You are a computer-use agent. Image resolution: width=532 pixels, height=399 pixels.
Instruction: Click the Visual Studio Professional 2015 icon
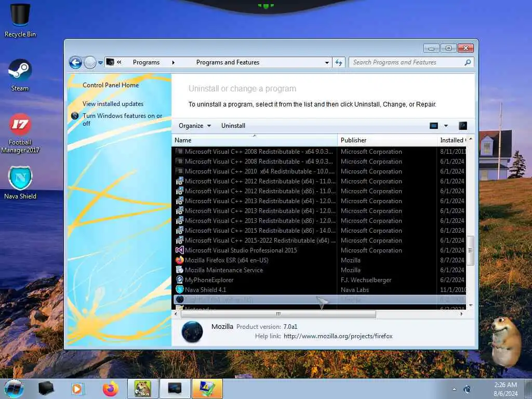(x=179, y=250)
